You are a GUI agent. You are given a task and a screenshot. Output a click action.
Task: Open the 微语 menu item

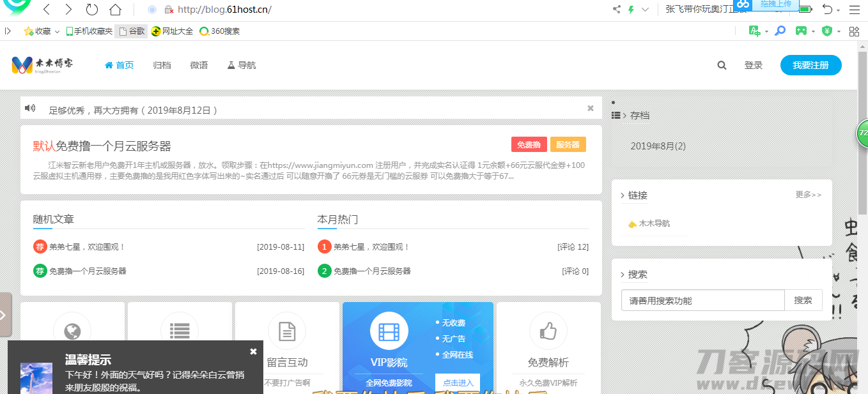[199, 64]
